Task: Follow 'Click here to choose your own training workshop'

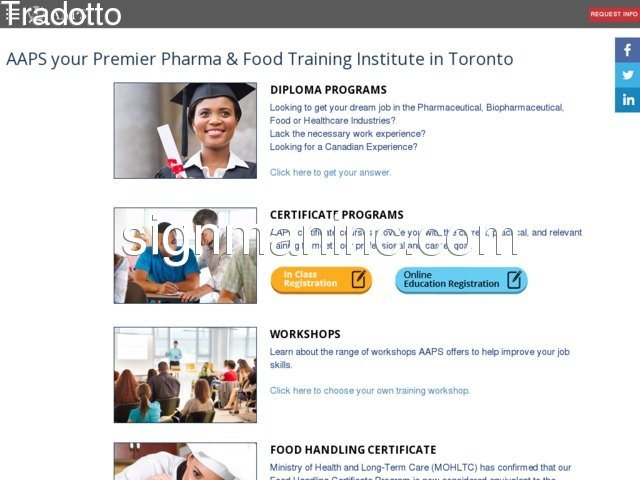Action: (370, 391)
